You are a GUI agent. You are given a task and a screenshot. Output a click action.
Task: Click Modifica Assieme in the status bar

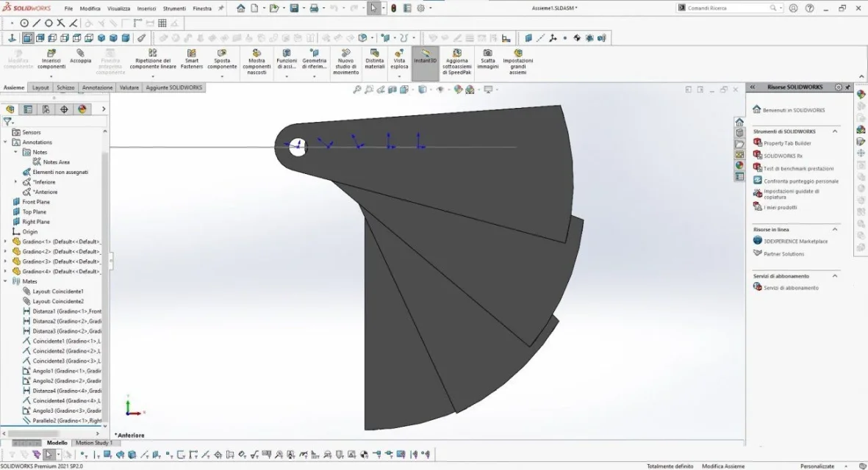[x=723, y=466]
